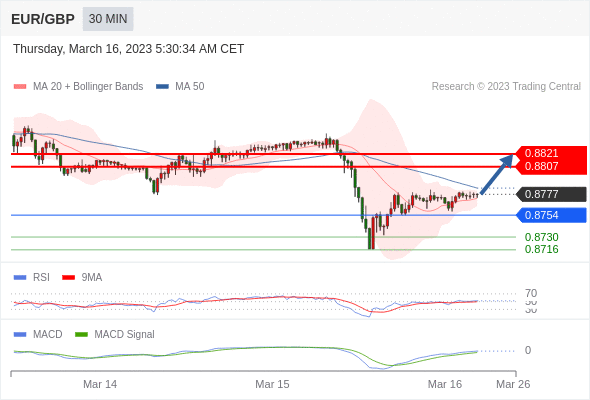Click the 0.8821 resistance price label
The height and width of the screenshot is (400, 590).
tap(541, 153)
